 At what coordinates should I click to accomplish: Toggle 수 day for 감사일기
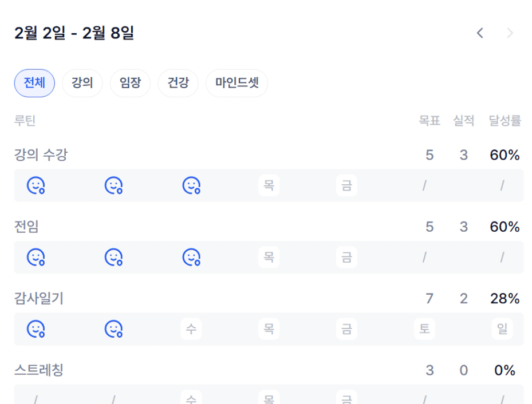[191, 329]
